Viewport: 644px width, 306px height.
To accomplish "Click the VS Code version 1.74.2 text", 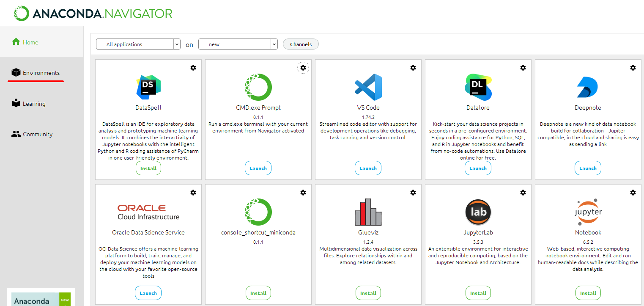I will tap(368, 117).
